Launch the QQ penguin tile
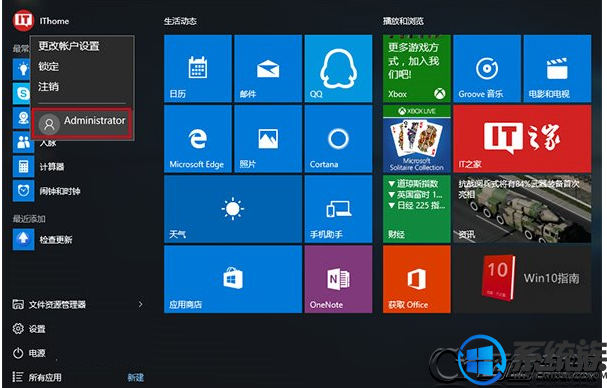The width and height of the screenshot is (607, 388). 338,69
